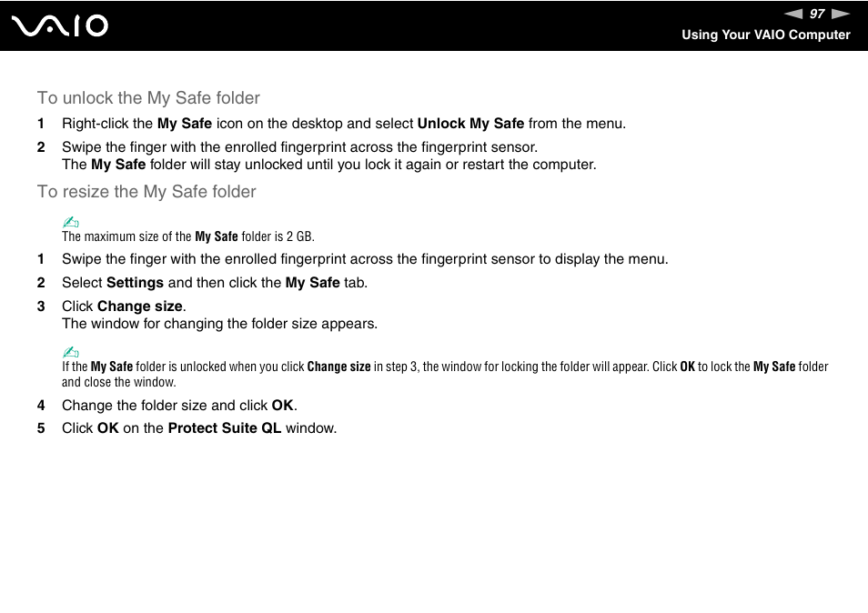
Task: Click the note pencil icon above 'If the My Safe'
Action: click(x=70, y=352)
